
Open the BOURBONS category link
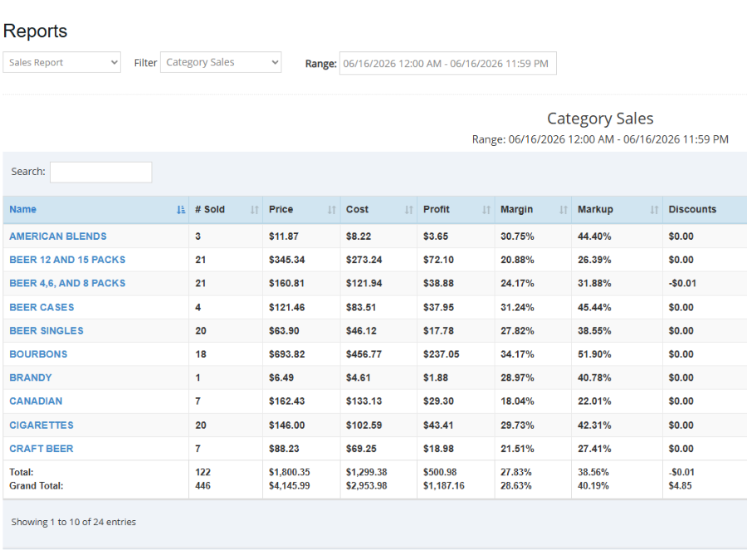tap(38, 353)
